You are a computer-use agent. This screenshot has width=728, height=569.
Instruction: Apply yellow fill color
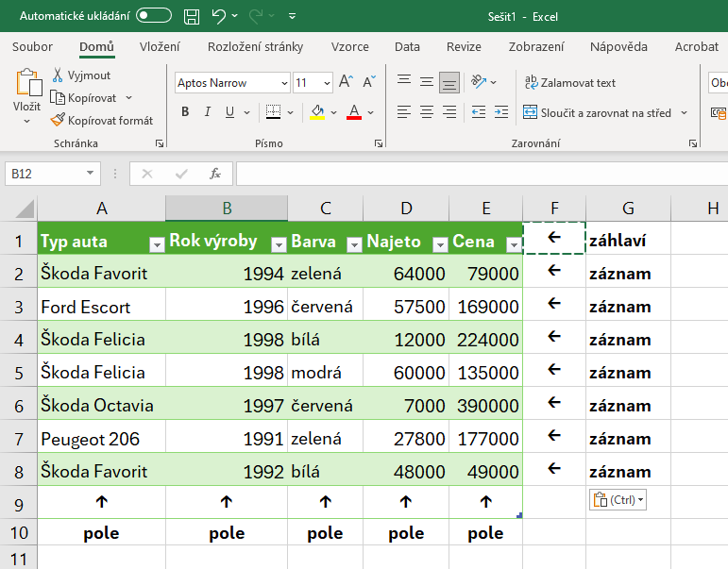[x=317, y=112]
